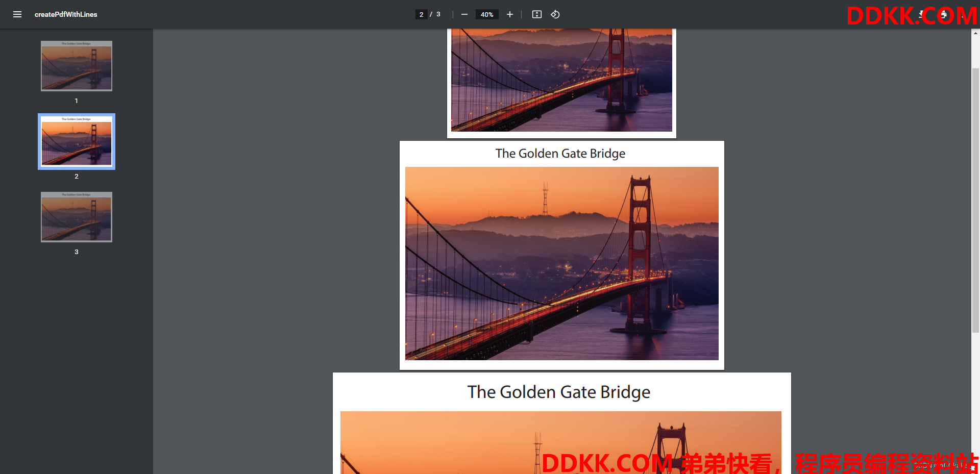980x474 pixels.
Task: Click the Golden Gate Bridge photo on page 2
Action: pos(562,263)
